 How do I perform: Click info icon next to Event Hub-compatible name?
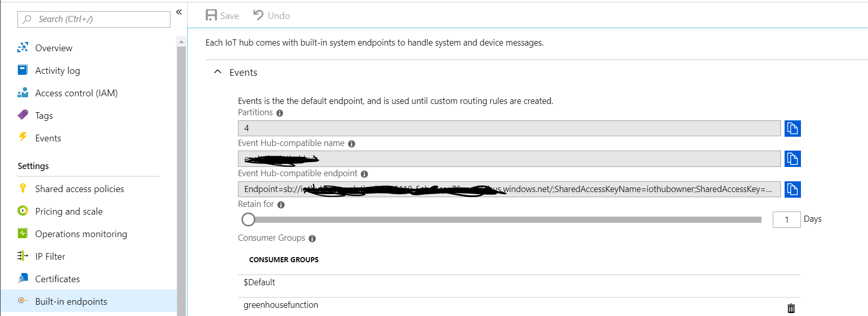(352, 144)
